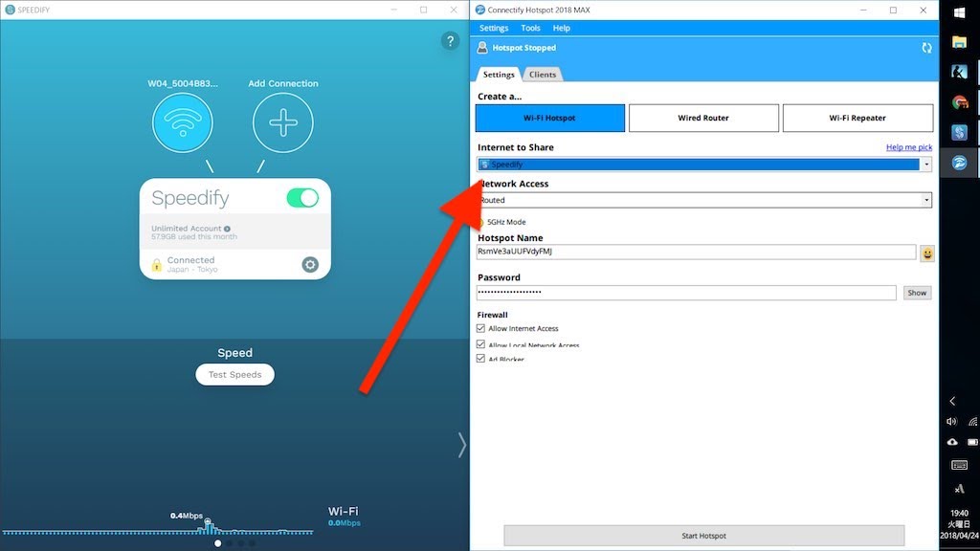The image size is (980, 551).
Task: Click the yellow lock icon beside Connected
Action: tap(157, 265)
